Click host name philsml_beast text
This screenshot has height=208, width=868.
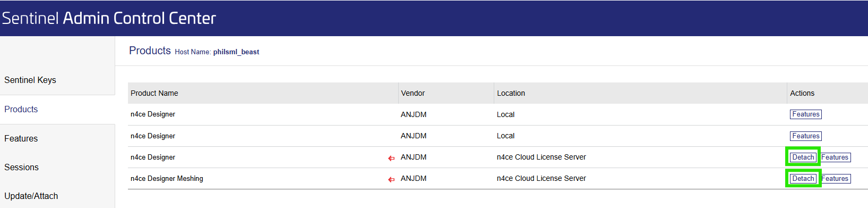click(236, 52)
